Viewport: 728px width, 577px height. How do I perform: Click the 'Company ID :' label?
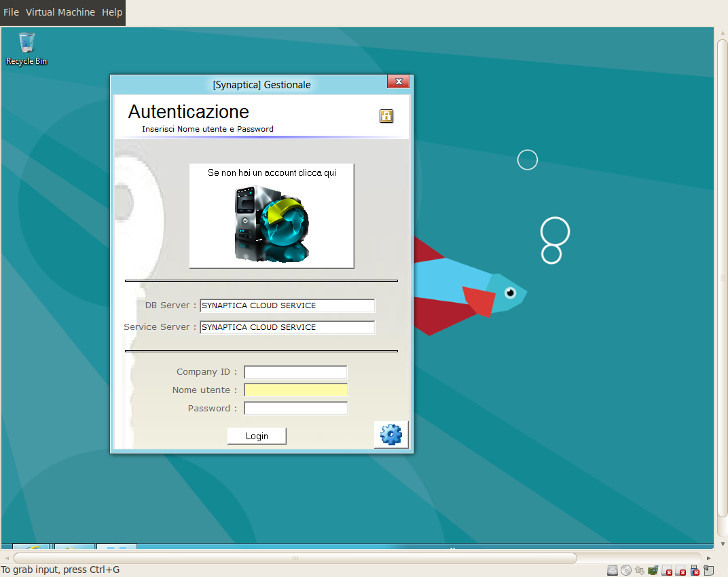206,372
